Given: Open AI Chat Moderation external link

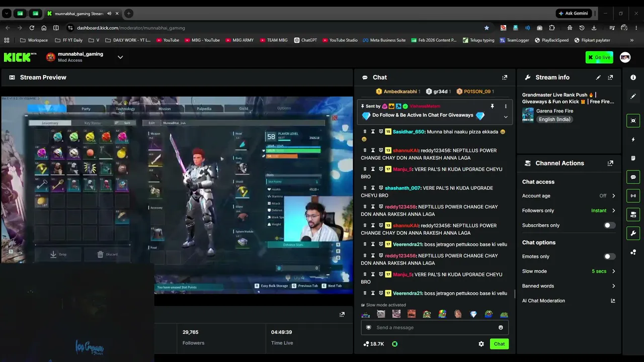Looking at the screenshot, I should click(613, 301).
